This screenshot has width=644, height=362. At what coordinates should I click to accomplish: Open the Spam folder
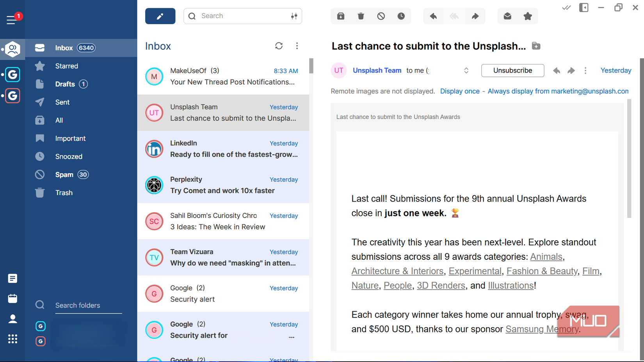coord(64,174)
